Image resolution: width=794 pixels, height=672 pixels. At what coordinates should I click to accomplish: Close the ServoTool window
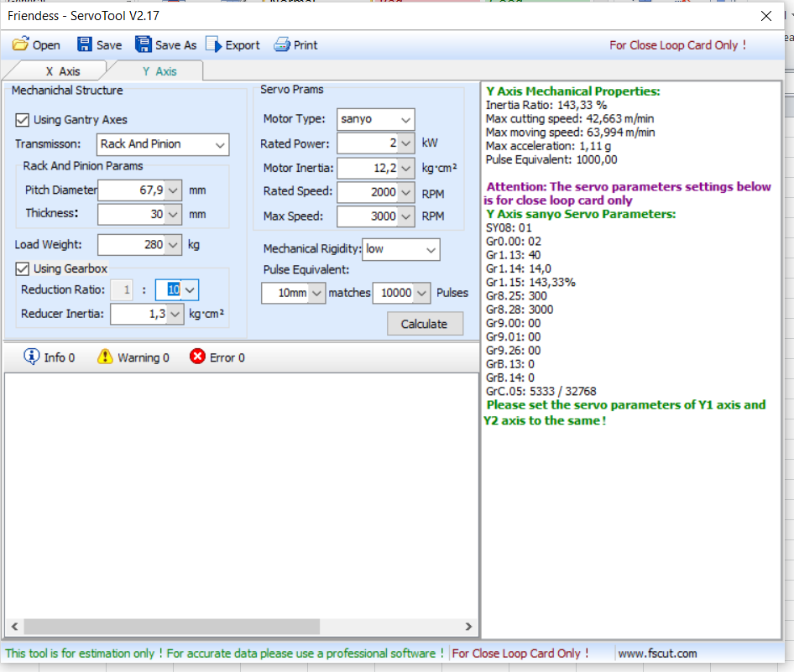click(x=766, y=16)
